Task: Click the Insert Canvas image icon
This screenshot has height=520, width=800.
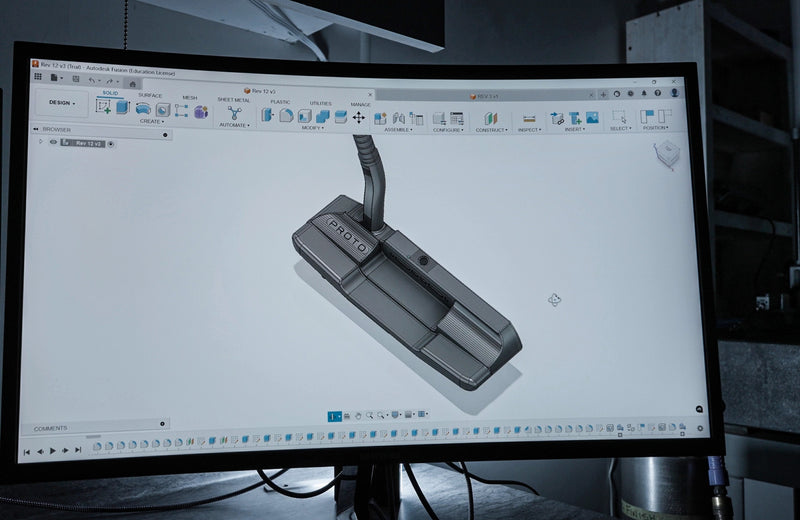Action: (592, 118)
